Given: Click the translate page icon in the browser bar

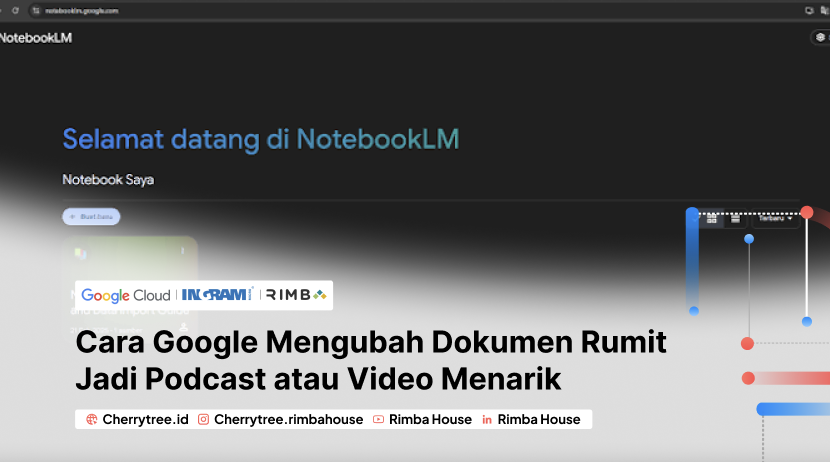Looking at the screenshot, I should tap(824, 11).
